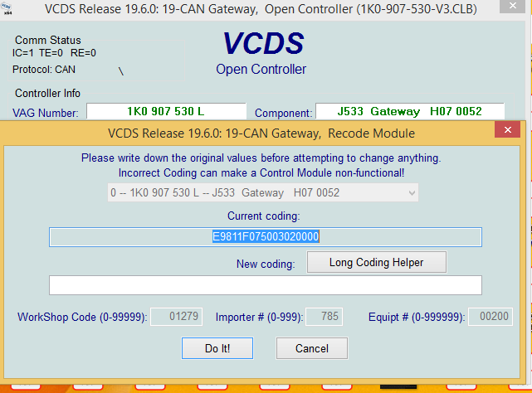532x393 pixels.
Task: Click the 'Open Controller' heading text
Action: click(261, 69)
